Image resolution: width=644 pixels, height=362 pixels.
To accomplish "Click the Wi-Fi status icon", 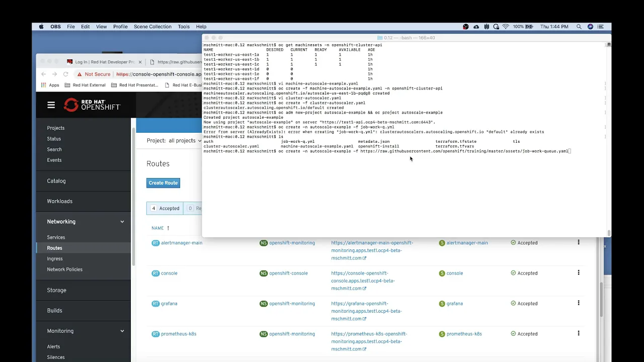I will pos(505,27).
